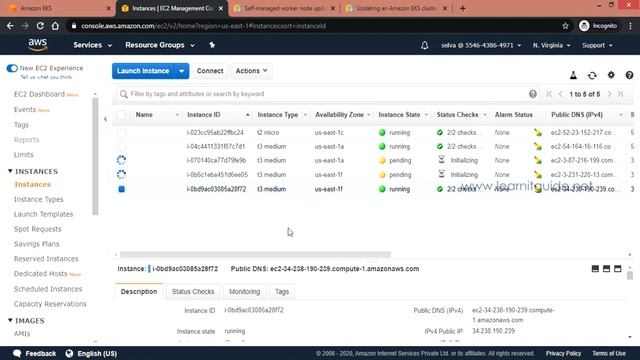This screenshot has width=640, height=360.
Task: Open the Monitoring tab
Action: click(244, 292)
